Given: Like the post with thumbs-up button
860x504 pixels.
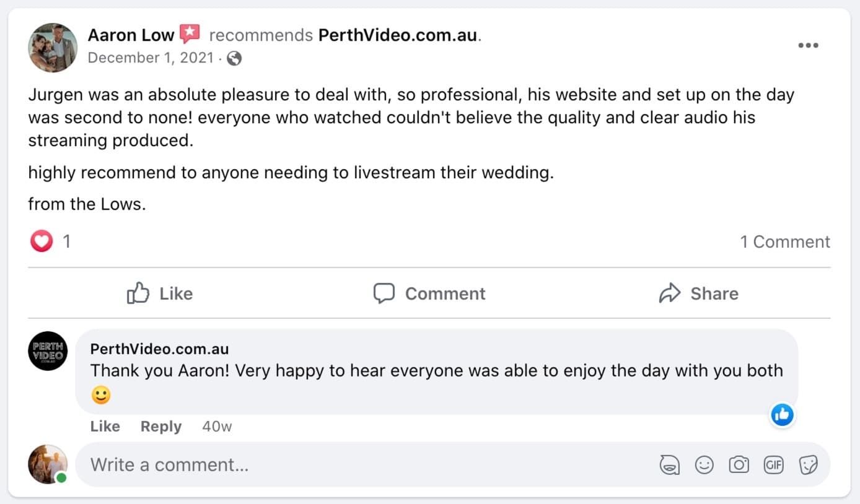Looking at the screenshot, I should (160, 293).
